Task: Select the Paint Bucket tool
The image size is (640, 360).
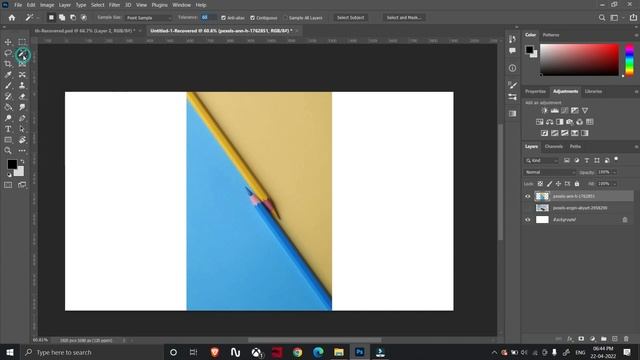Action: point(8,107)
